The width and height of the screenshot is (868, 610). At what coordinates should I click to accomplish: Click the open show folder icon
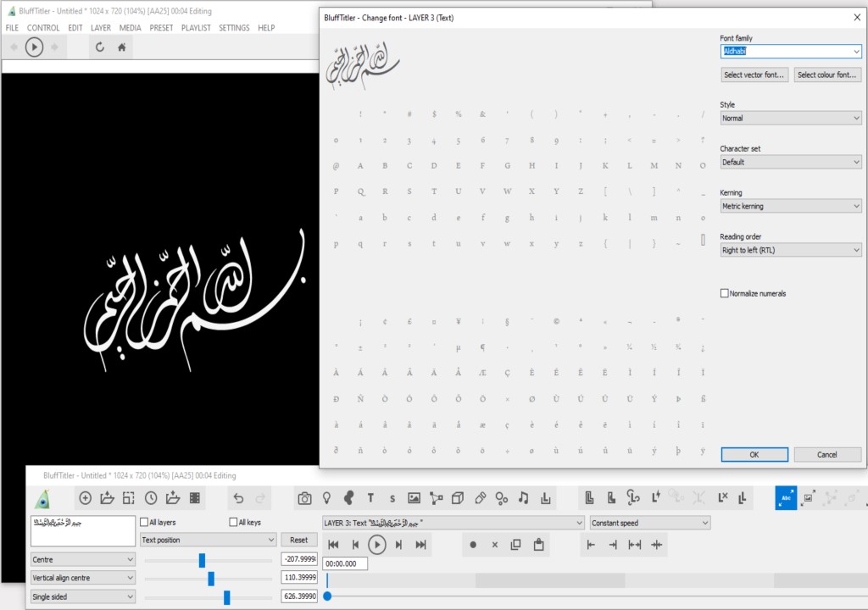point(107,498)
